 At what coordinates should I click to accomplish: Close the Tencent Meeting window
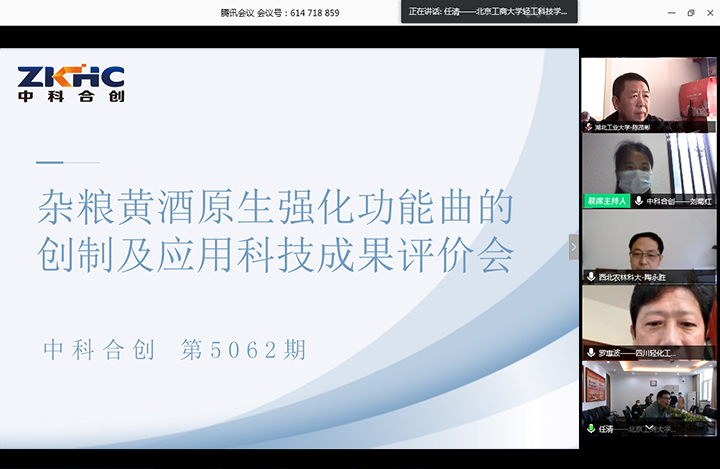pos(709,13)
